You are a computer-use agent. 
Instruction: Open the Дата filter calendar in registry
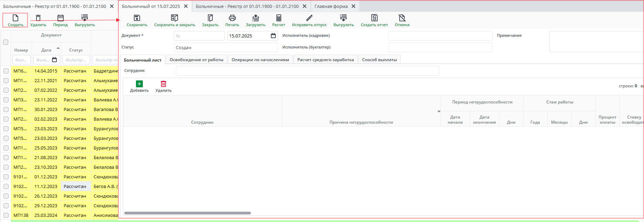(x=54, y=60)
